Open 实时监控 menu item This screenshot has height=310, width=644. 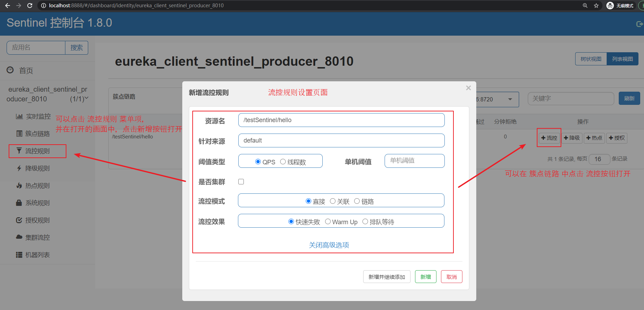38,116
